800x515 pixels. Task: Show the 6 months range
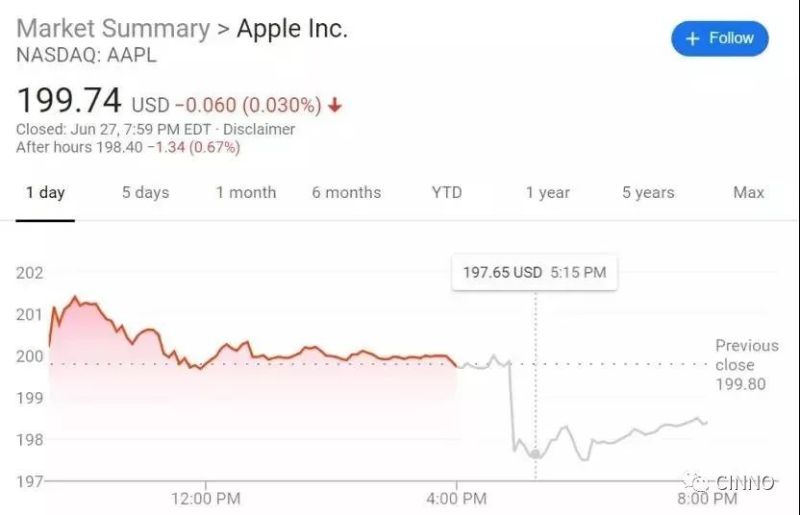coord(346,192)
